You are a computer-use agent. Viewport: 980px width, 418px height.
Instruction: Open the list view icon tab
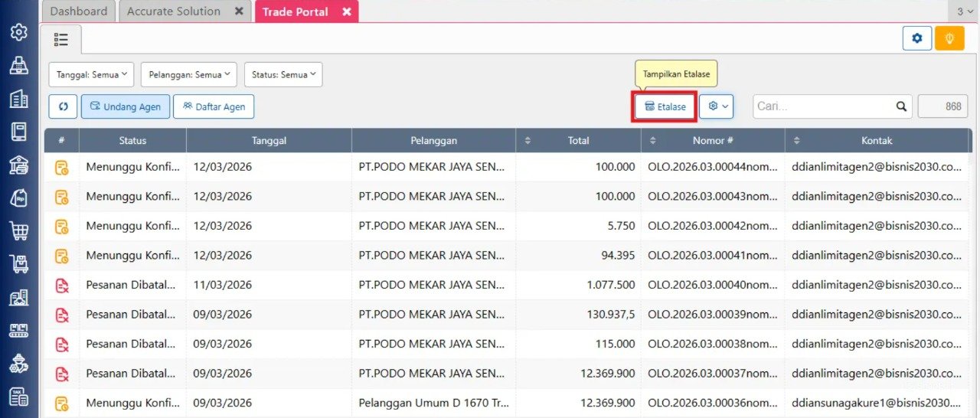[61, 39]
